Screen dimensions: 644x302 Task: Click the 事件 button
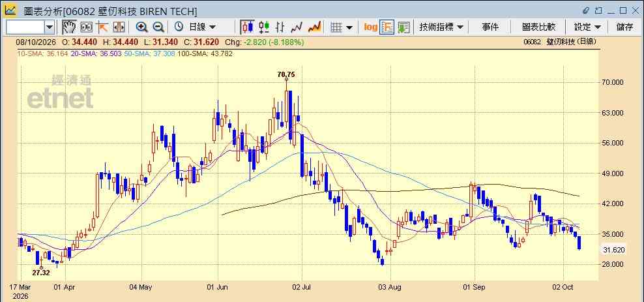(490, 27)
